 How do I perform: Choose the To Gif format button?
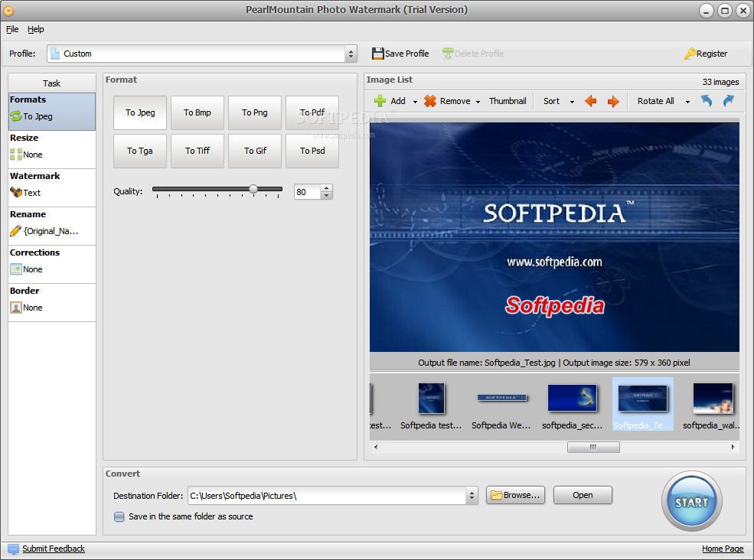[255, 151]
